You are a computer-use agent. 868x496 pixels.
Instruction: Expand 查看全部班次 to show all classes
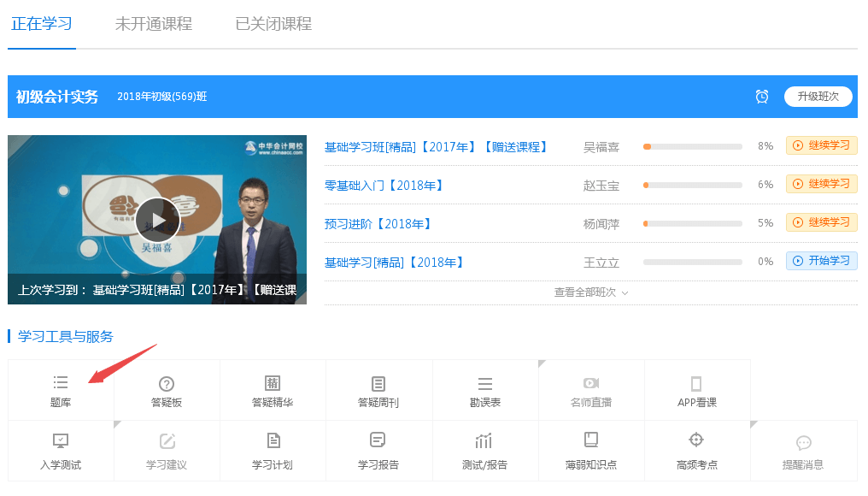point(591,292)
